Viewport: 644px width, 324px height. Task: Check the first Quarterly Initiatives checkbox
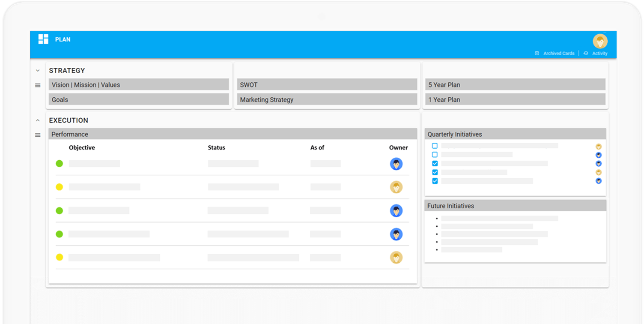435,146
